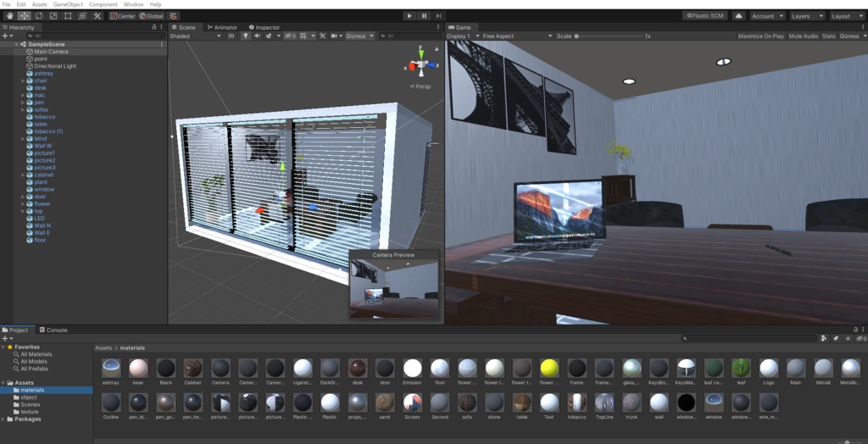Select the Scale tool

click(53, 16)
